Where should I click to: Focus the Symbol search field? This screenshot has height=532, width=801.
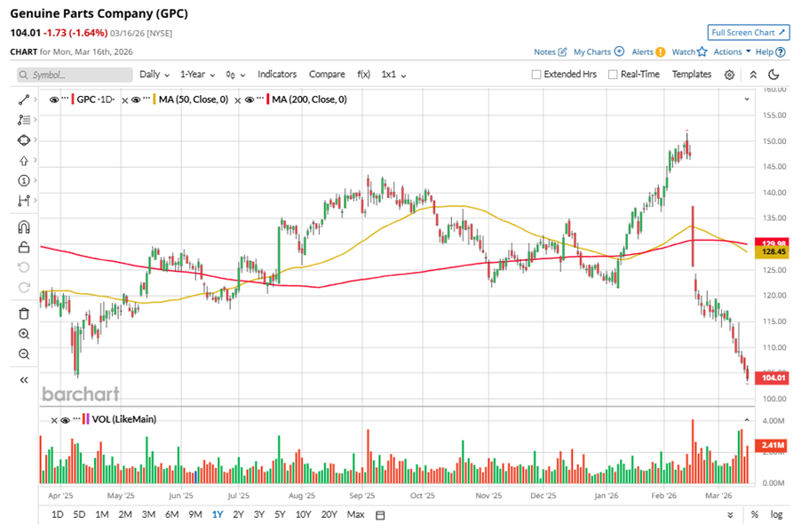pos(75,75)
